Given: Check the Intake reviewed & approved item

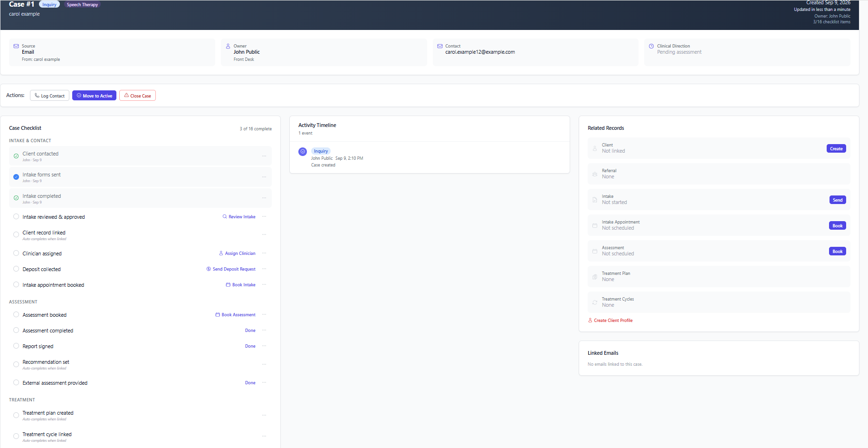Looking at the screenshot, I should 16,216.
